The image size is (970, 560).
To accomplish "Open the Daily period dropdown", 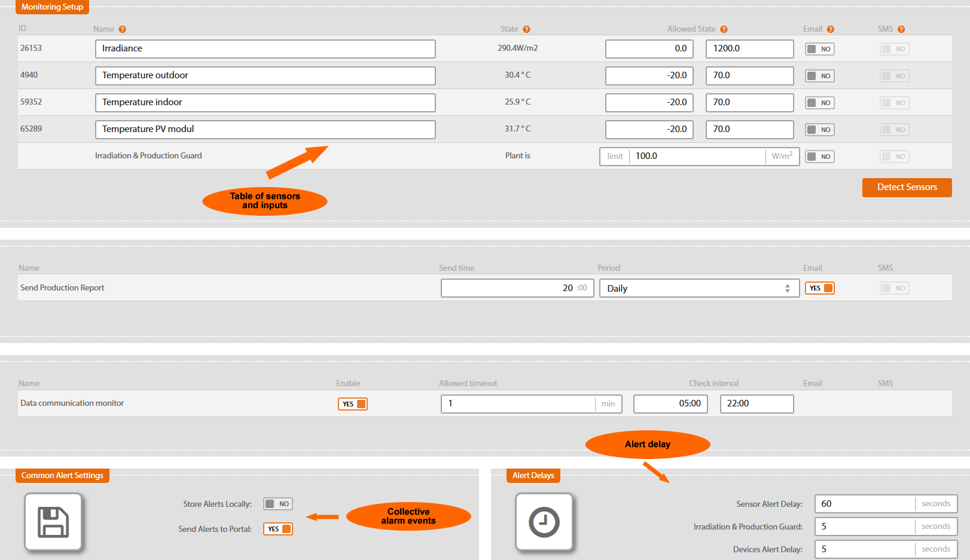I will tap(698, 288).
